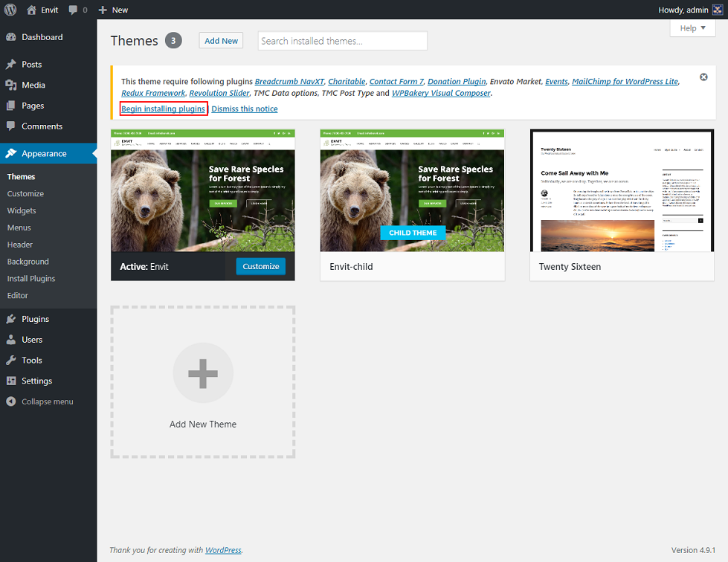Image resolution: width=728 pixels, height=562 pixels.
Task: Select the Twenty Sixteen theme thumbnail
Action: tap(622, 191)
